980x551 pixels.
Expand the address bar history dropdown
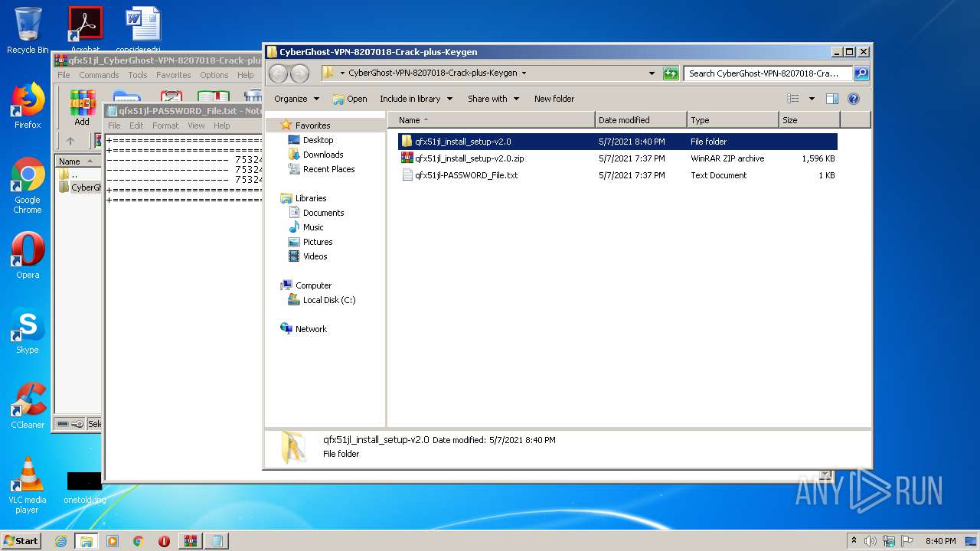pos(652,73)
